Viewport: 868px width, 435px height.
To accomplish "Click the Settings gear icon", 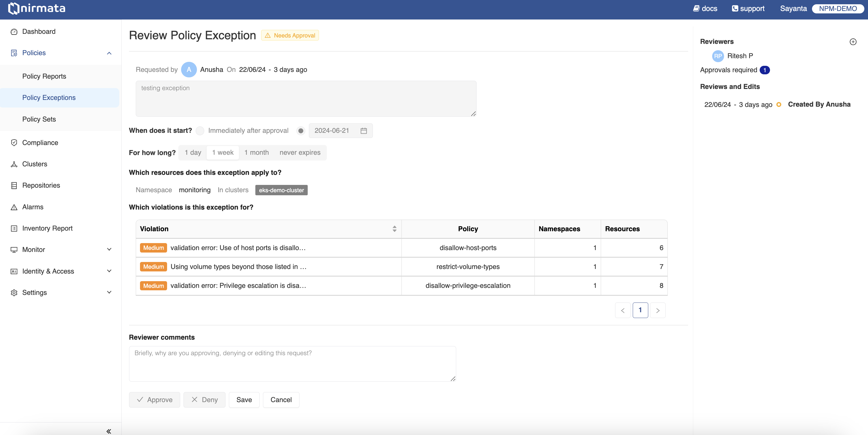I will (14, 293).
